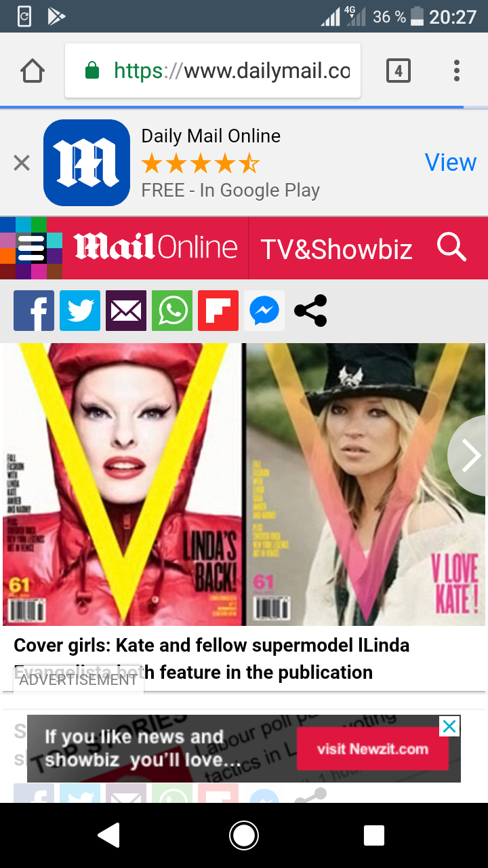
Task: Advance gallery with right chevron
Action: click(x=469, y=456)
